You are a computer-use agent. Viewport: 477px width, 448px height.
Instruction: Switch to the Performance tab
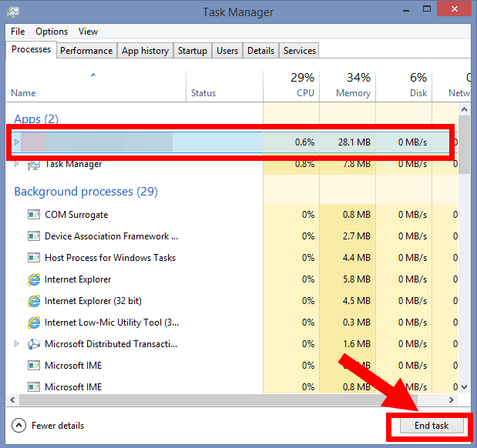click(x=86, y=51)
